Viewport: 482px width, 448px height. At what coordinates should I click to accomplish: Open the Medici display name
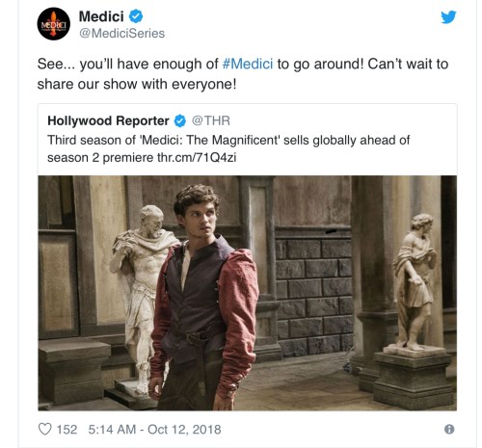click(101, 16)
